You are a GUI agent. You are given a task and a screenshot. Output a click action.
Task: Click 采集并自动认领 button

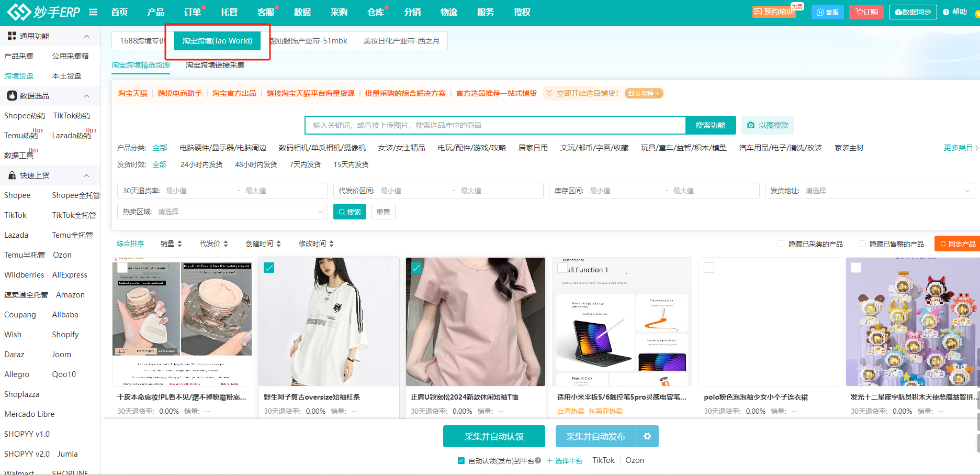click(494, 436)
